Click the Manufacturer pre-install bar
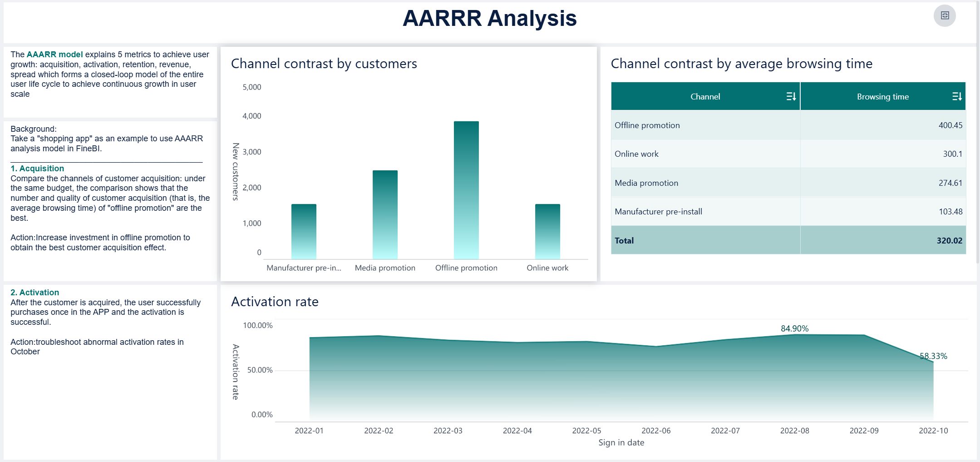Screen dimensions: 980x462 tap(303, 227)
